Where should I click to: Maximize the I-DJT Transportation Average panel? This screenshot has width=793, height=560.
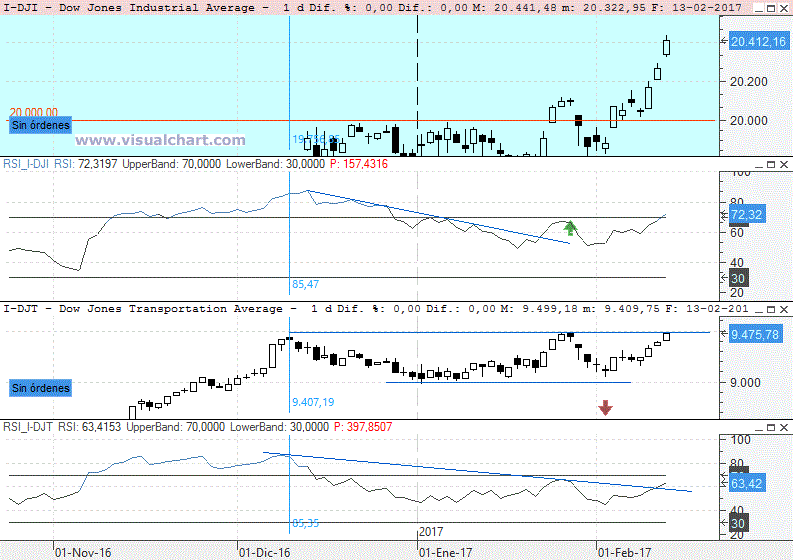771,310
